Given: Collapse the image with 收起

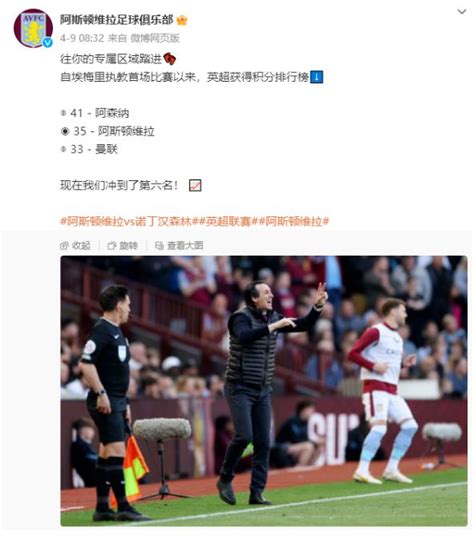Looking at the screenshot, I should tap(75, 245).
